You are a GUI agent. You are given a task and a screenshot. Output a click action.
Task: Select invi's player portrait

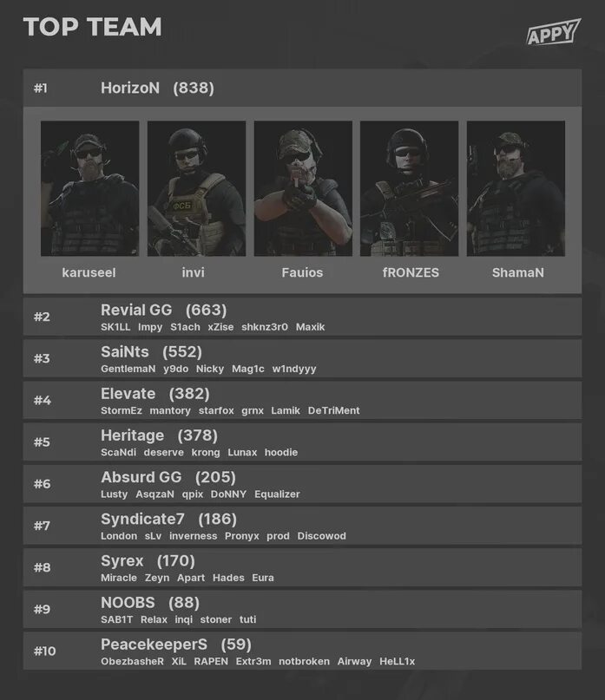[196, 188]
